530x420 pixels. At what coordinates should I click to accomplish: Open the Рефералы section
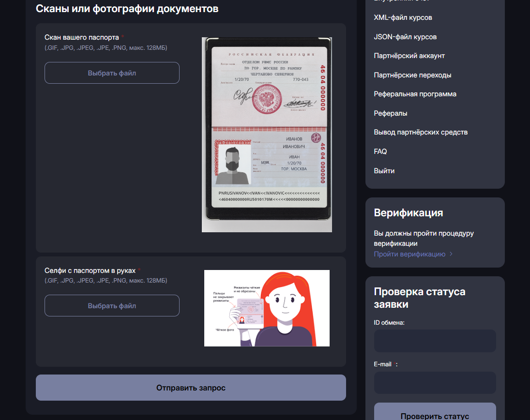click(390, 113)
